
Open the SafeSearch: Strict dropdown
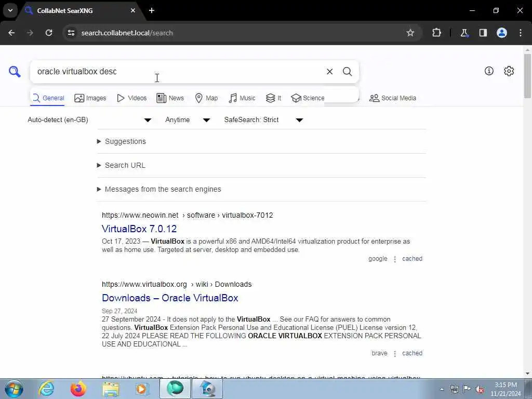[263, 120]
